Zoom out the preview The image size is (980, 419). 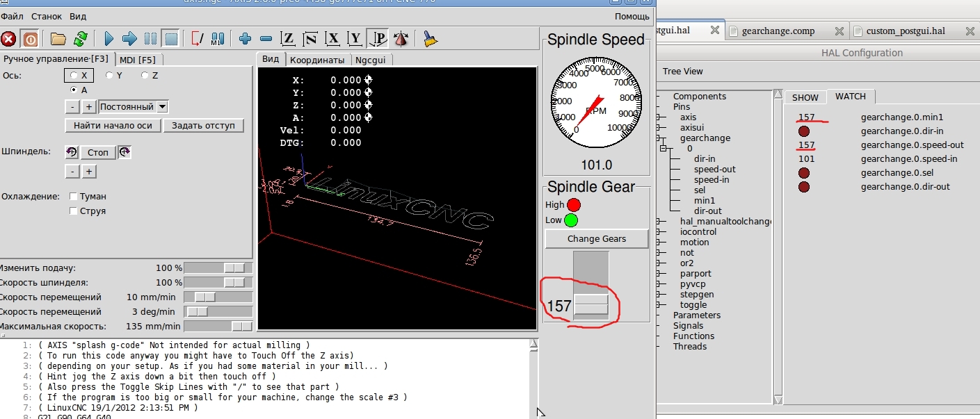(266, 39)
